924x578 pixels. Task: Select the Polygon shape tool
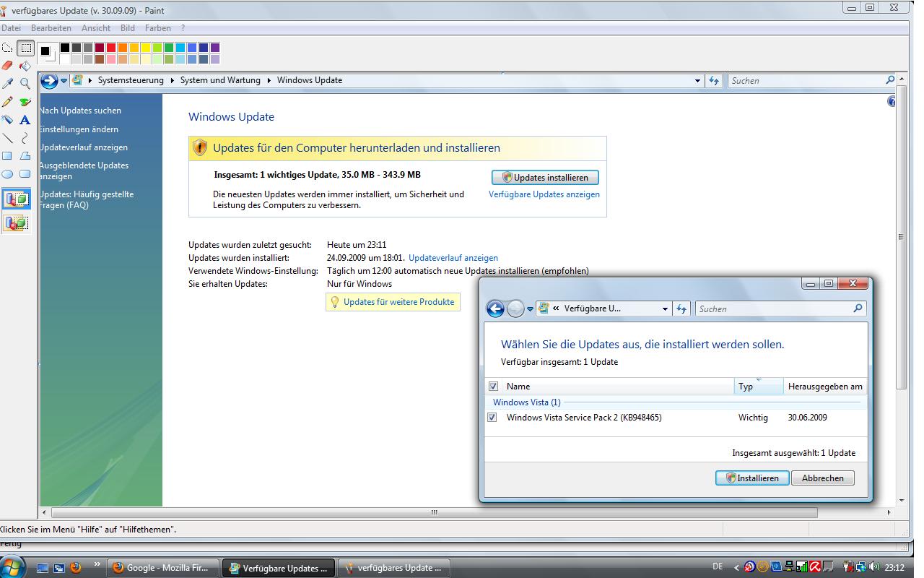[x=25, y=156]
